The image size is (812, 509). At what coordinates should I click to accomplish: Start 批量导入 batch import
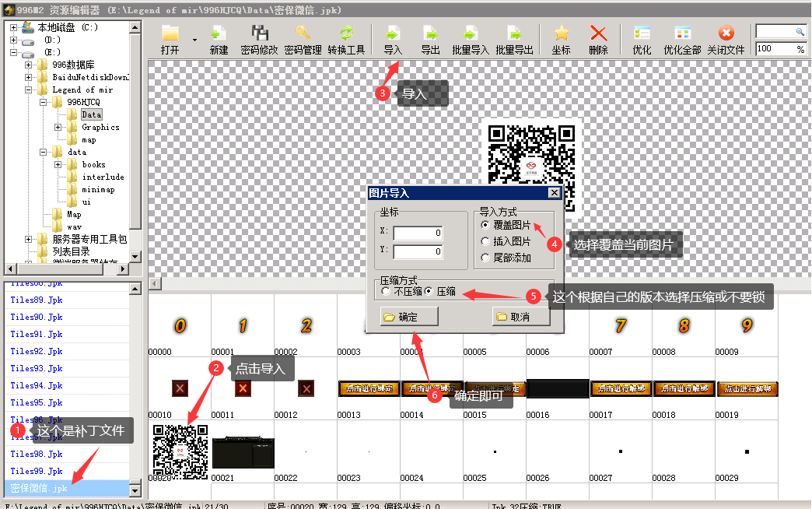(x=471, y=40)
